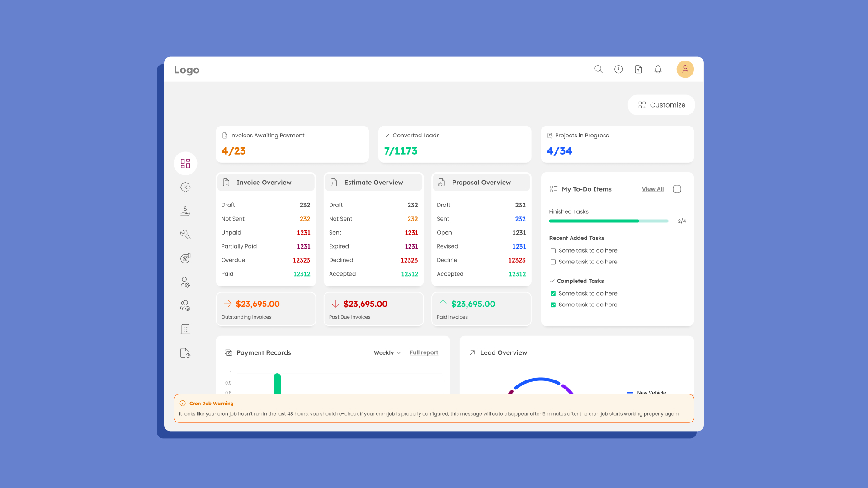The width and height of the screenshot is (868, 488).
Task: Open the search icon in header
Action: (599, 69)
